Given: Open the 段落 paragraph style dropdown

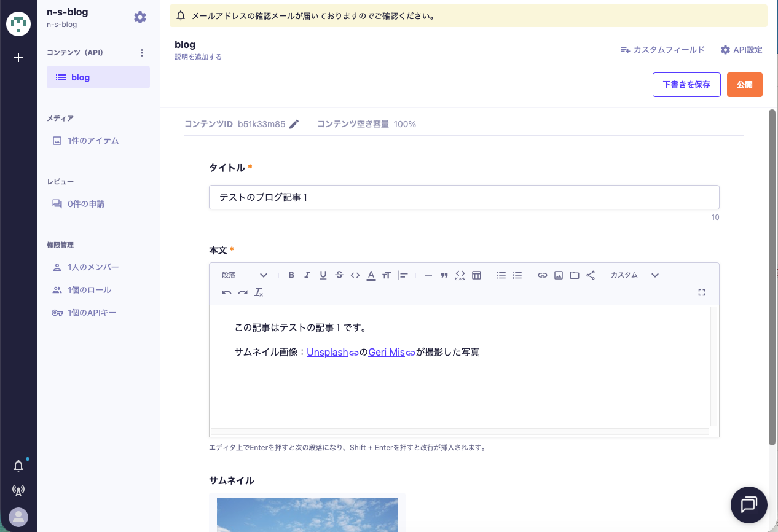Looking at the screenshot, I should 245,275.
